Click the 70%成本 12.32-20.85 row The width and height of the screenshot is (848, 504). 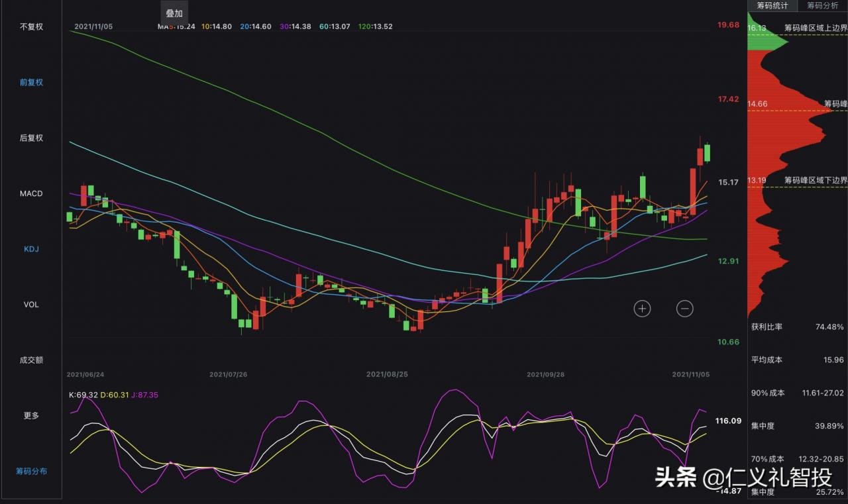798,459
